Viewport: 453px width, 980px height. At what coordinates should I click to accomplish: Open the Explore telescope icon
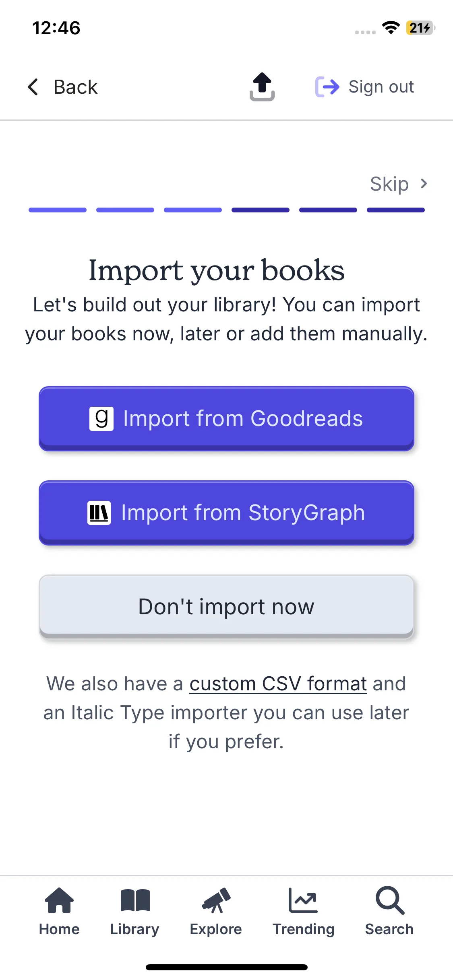[216, 901]
